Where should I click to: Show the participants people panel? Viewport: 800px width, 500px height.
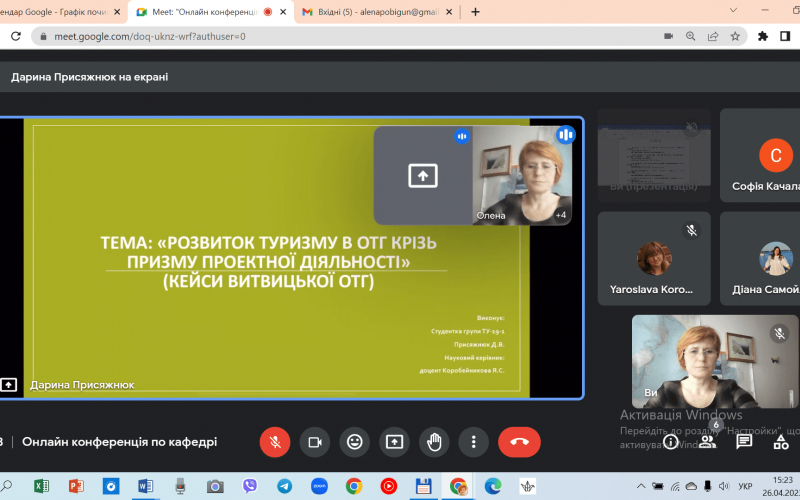point(707,442)
